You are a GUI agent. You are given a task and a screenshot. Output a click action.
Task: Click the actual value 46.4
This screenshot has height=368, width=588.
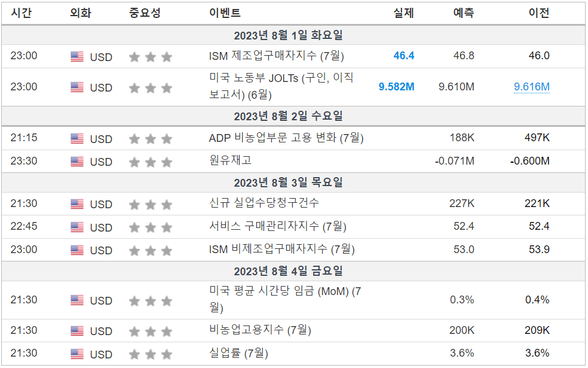pos(404,56)
